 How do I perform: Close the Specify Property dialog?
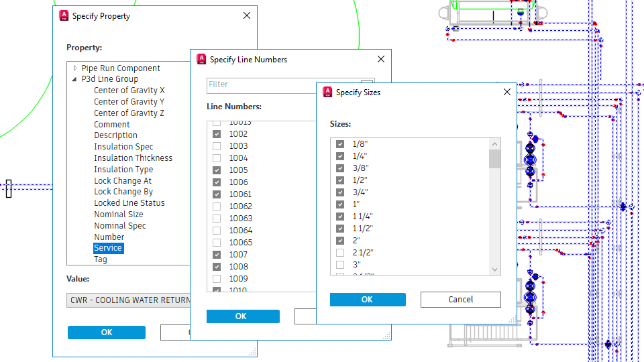click(246, 15)
